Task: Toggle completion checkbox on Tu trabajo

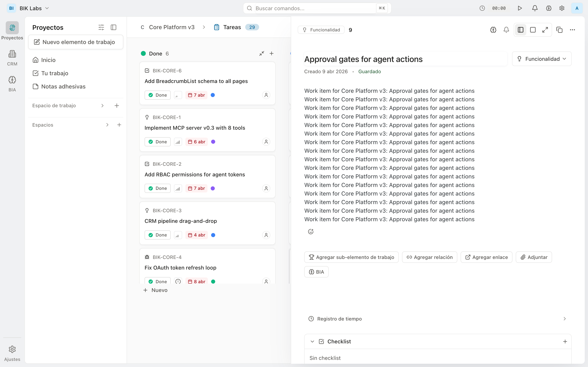Action: pyautogui.click(x=36, y=73)
